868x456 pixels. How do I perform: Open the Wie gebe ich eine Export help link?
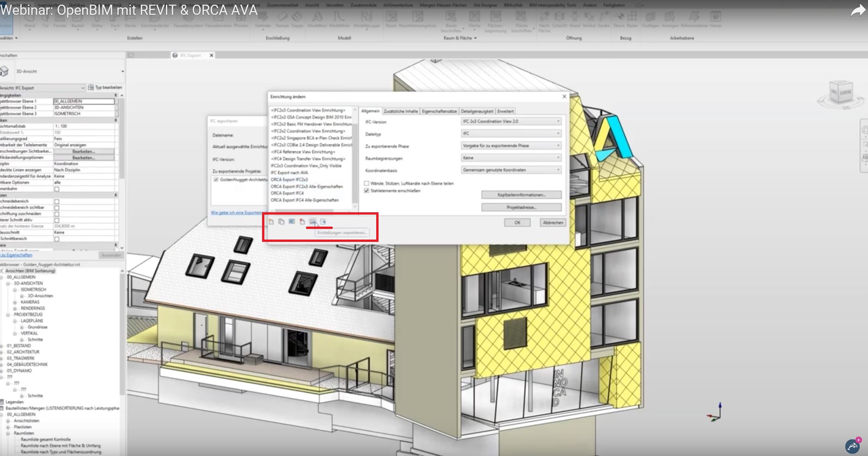[x=237, y=213]
